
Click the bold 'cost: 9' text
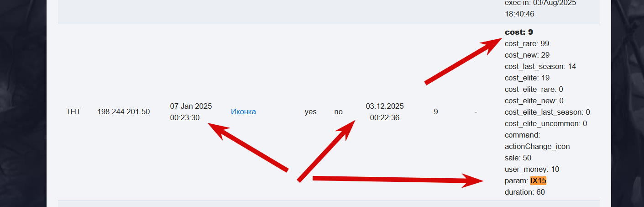[x=518, y=32]
